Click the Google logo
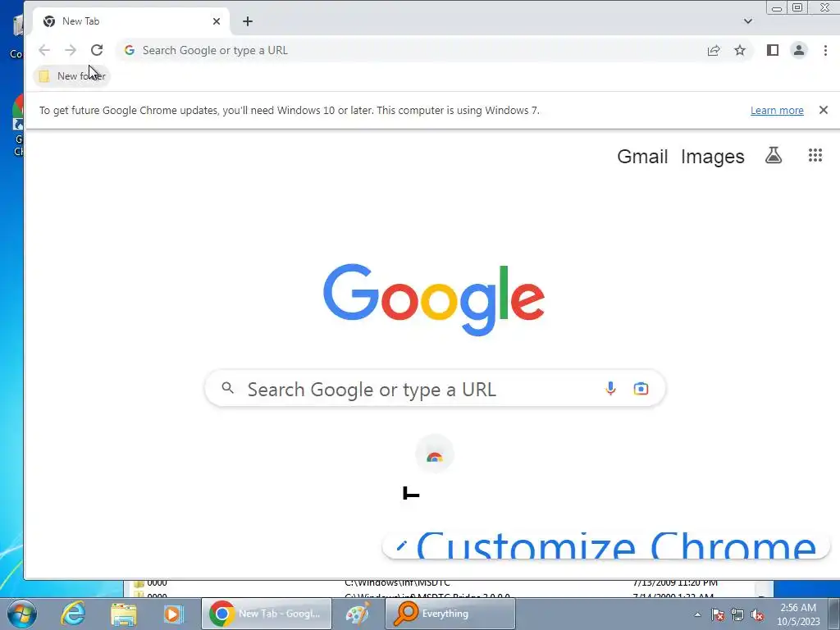The width and height of the screenshot is (840, 630). point(434,299)
